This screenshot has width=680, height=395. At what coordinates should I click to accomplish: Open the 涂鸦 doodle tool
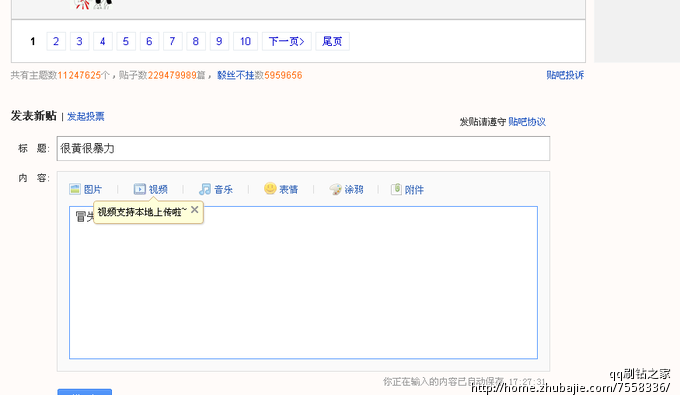pyautogui.click(x=346, y=189)
